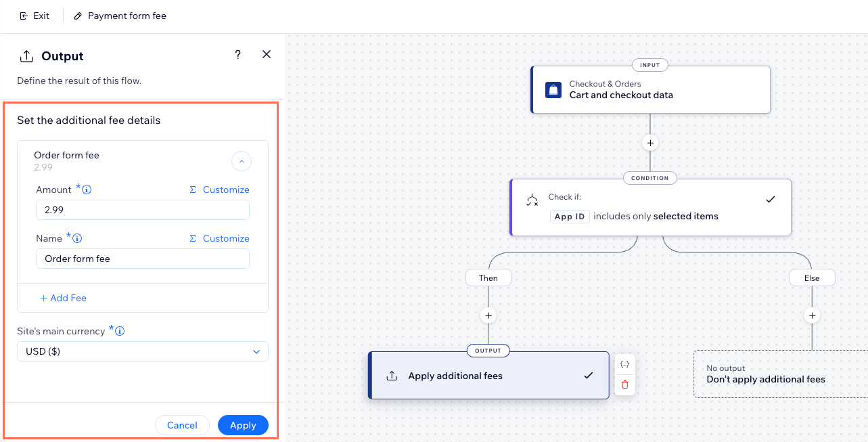This screenshot has height=442, width=868.
Task: Click Customize next to Amount
Action: point(219,190)
